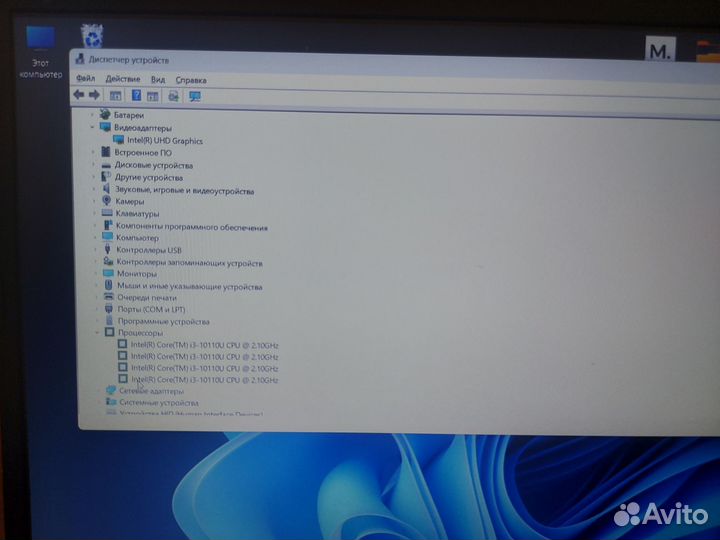This screenshot has height=540, width=720.
Task: Click the Сетевые адаптеры network icon
Action: click(x=111, y=390)
